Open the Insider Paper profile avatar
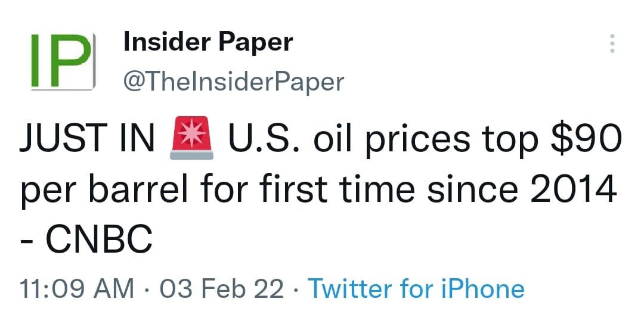The width and height of the screenshot is (644, 314). pos(62,62)
